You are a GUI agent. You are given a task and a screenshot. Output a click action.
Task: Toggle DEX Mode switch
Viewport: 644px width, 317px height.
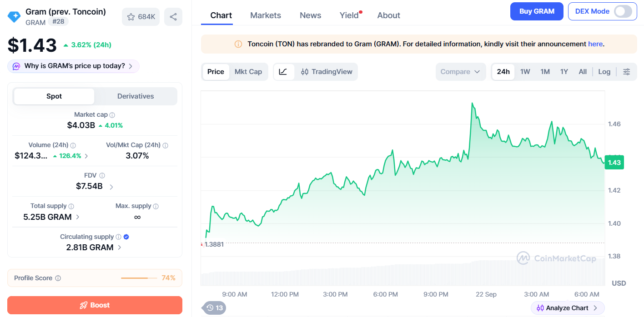click(x=623, y=11)
